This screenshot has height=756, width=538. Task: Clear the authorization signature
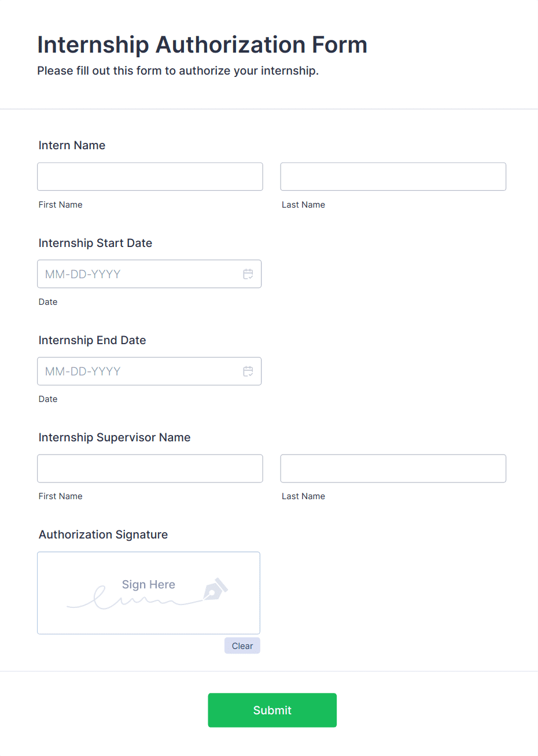coord(242,646)
